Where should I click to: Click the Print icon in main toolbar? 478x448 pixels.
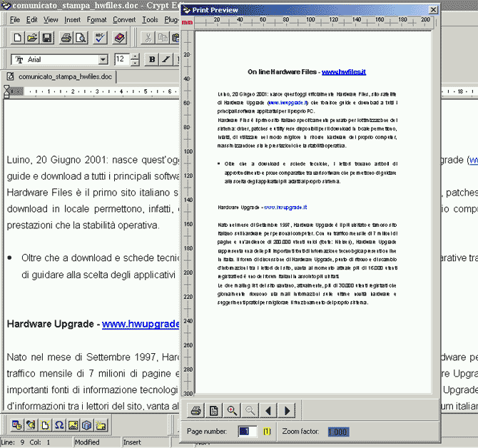pos(66,38)
